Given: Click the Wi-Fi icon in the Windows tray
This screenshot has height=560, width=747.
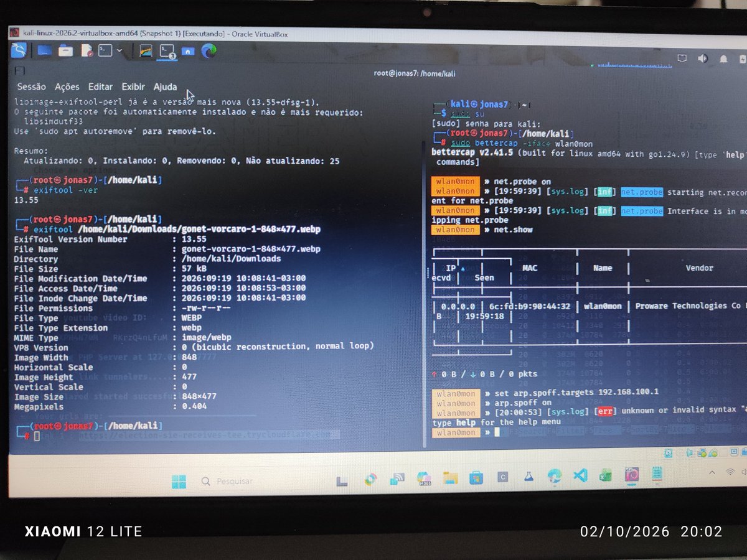Looking at the screenshot, I should coord(730,473).
